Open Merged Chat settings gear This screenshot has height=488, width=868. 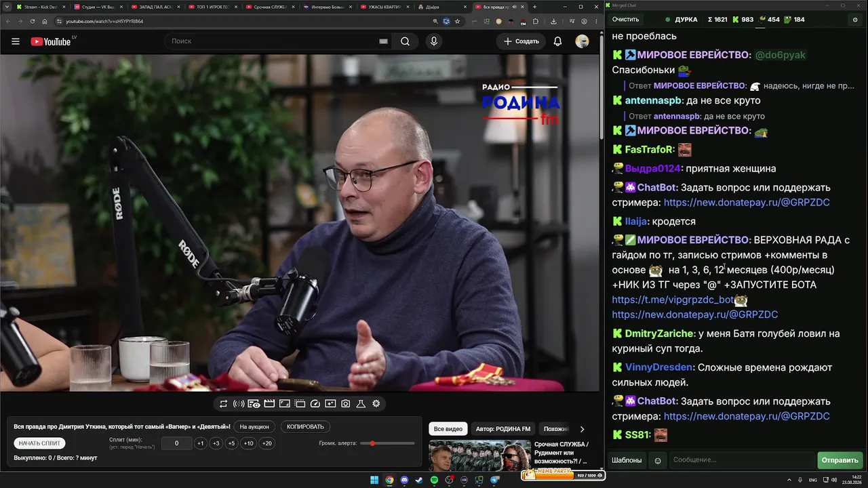(x=854, y=20)
